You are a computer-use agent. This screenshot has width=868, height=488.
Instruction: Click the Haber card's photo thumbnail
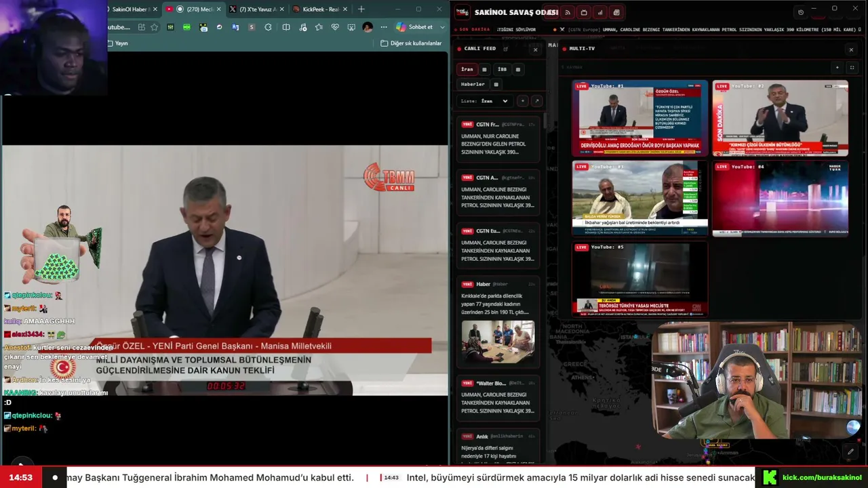[498, 342]
